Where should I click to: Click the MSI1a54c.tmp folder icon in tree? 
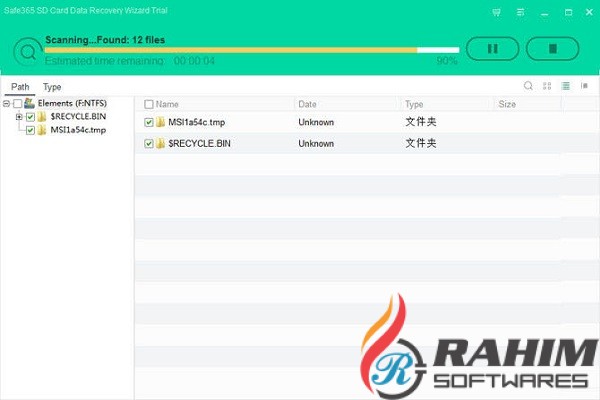pos(42,130)
